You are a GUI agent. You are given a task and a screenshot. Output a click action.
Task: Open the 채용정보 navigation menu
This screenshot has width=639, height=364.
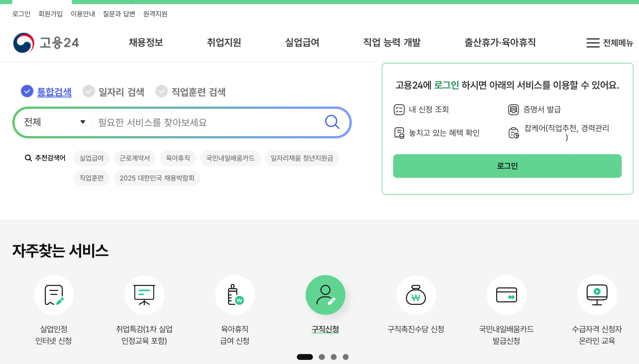click(146, 43)
